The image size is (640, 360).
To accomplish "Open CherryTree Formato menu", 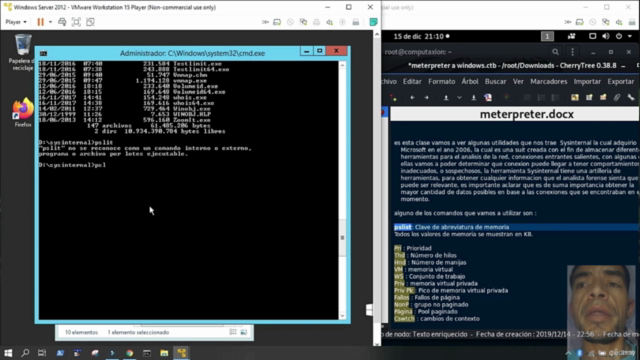I will point(442,82).
